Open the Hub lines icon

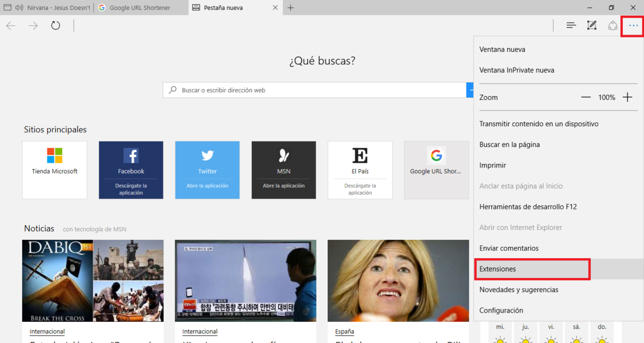point(571,26)
